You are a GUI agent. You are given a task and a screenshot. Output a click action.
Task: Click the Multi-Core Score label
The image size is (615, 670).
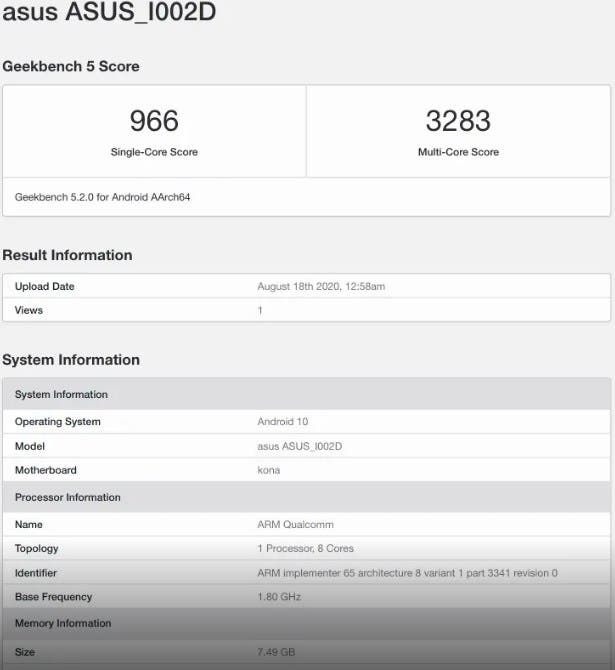coord(458,152)
